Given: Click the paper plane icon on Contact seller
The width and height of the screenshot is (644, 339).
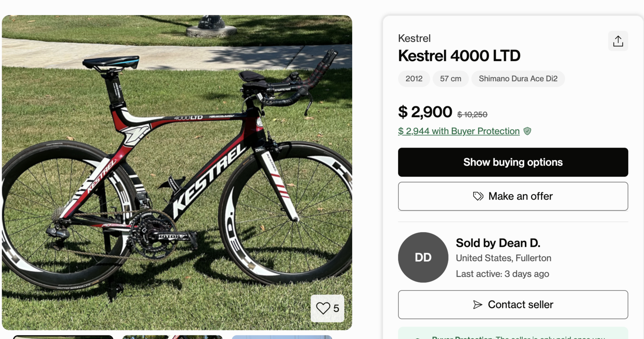Looking at the screenshot, I should click(477, 305).
